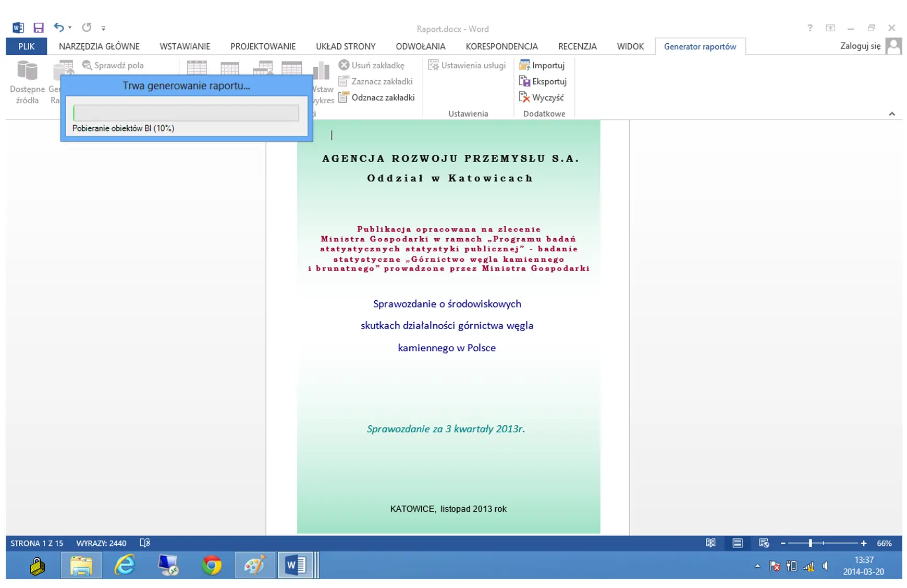Click the user account avatar icon

click(893, 46)
